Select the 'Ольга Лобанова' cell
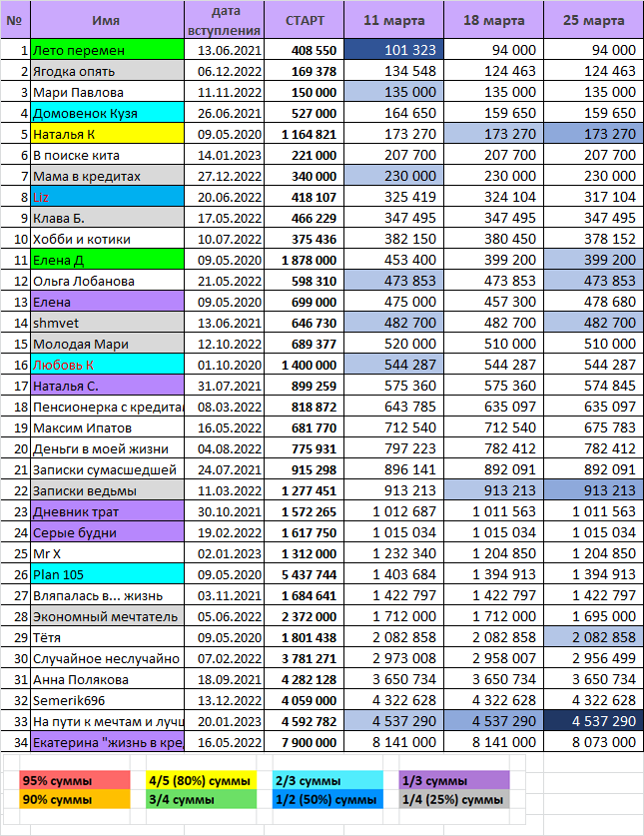Viewport: 644px width, 836px height. 107,281
